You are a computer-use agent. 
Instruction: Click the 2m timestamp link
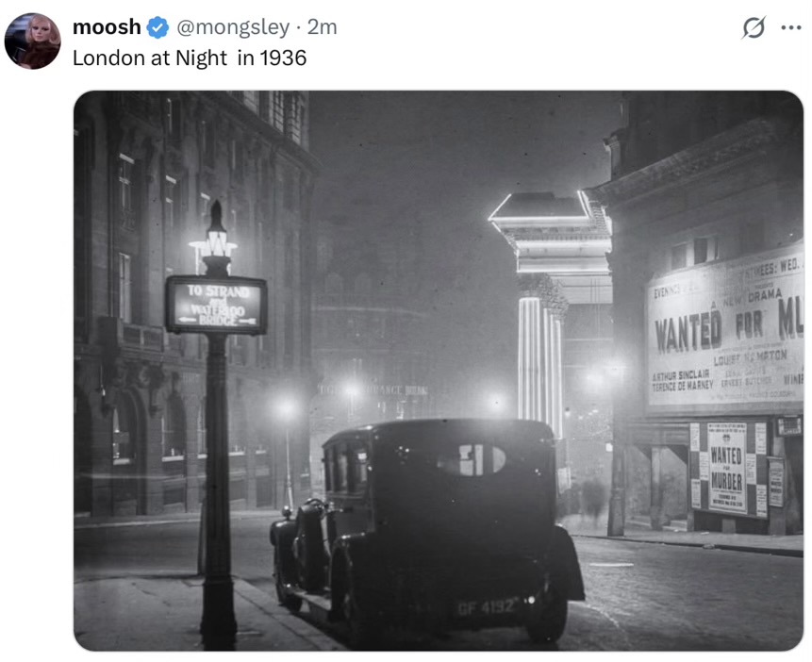click(x=323, y=27)
